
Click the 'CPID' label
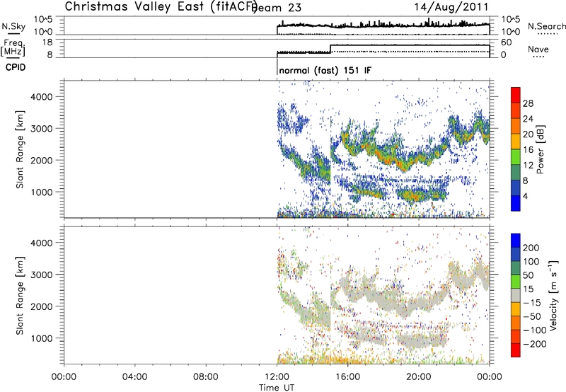[16, 67]
